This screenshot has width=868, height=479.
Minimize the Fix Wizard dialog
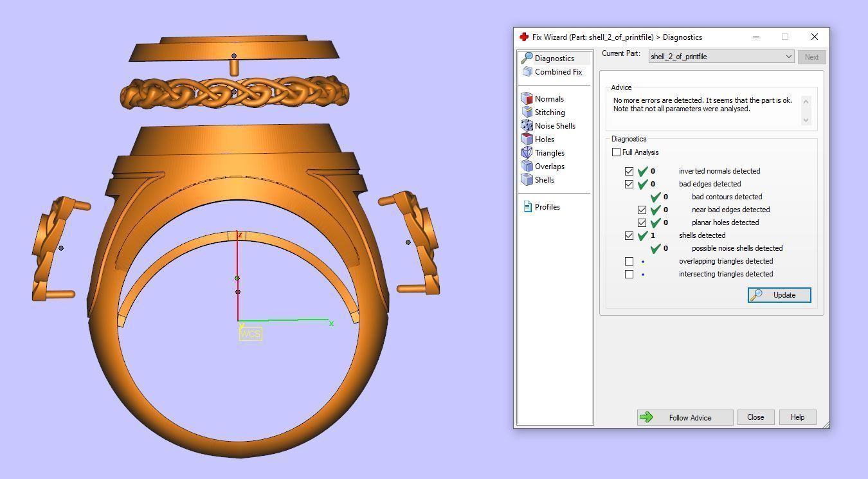756,37
